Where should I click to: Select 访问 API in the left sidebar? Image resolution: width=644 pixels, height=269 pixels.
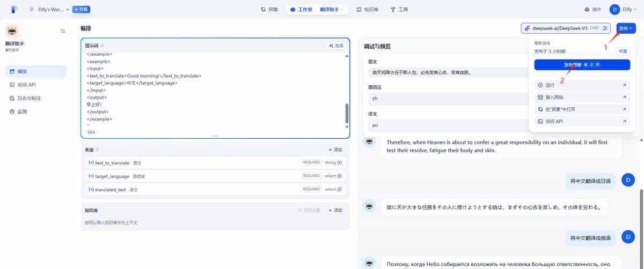(36, 85)
